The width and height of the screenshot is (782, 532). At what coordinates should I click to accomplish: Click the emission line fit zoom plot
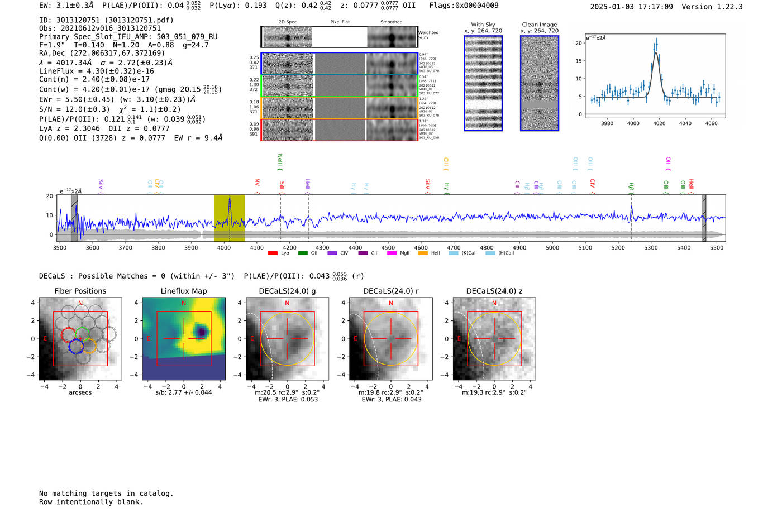tap(655, 76)
